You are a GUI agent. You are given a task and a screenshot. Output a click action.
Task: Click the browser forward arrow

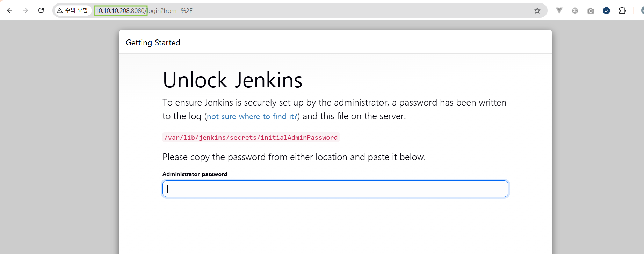pos(25,10)
